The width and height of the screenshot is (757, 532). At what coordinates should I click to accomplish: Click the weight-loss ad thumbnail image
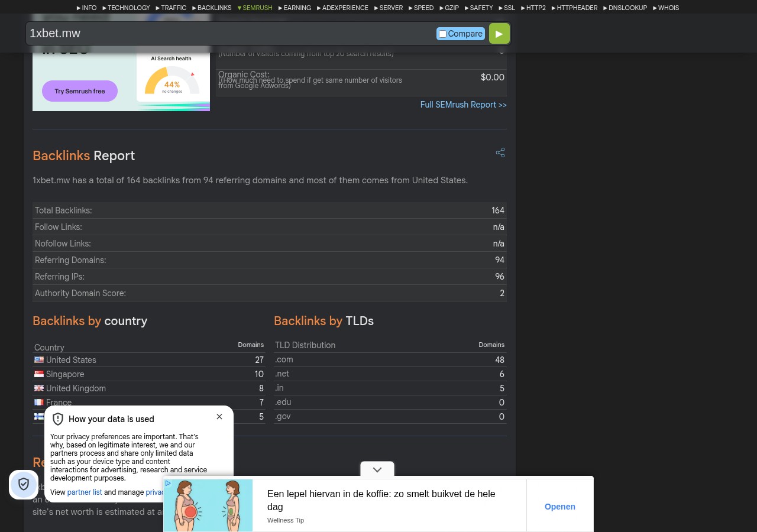pyautogui.click(x=208, y=505)
